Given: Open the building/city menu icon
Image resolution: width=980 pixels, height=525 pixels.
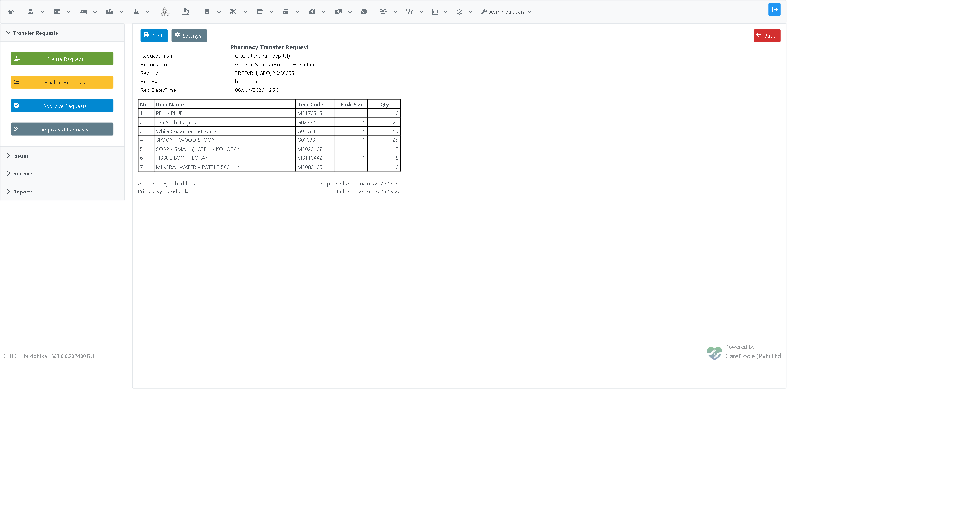Looking at the screenshot, I should (109, 12).
